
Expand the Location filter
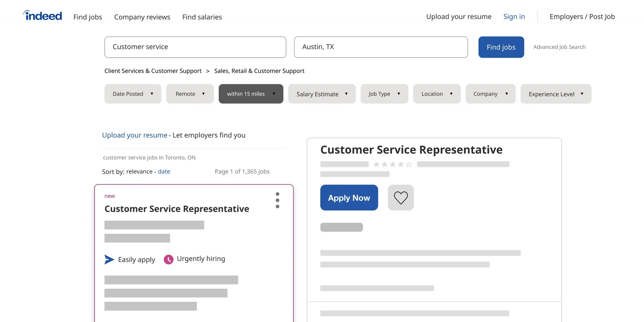pos(437,94)
